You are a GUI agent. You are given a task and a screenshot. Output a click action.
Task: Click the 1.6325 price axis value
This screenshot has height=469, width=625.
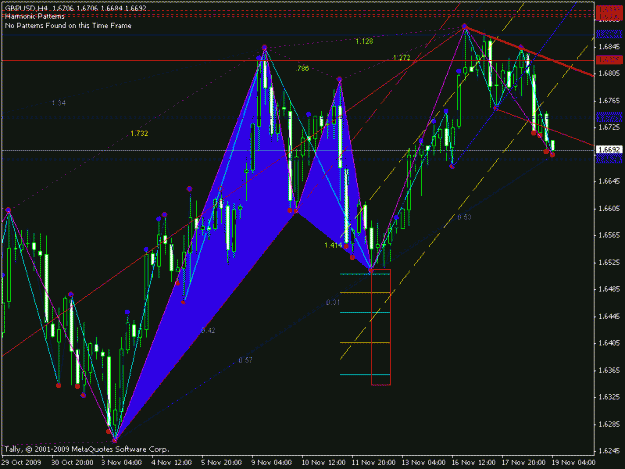pos(609,397)
